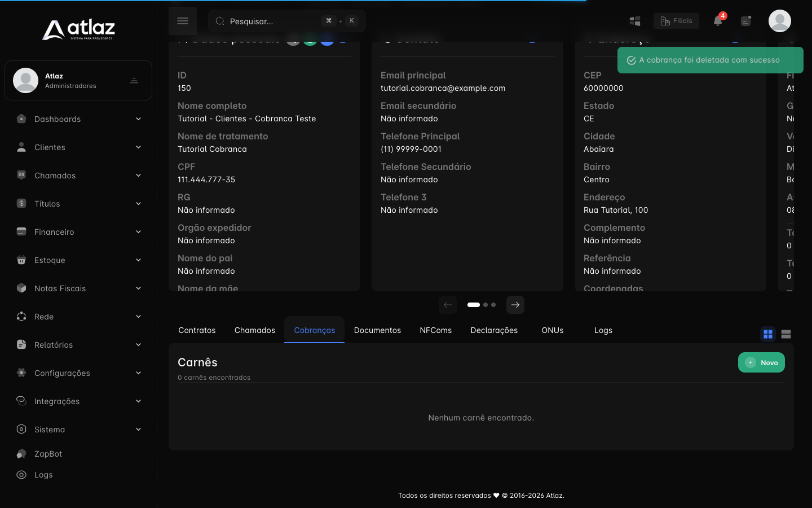Click the Estoque basket icon
The image size is (812, 508).
click(x=21, y=260)
